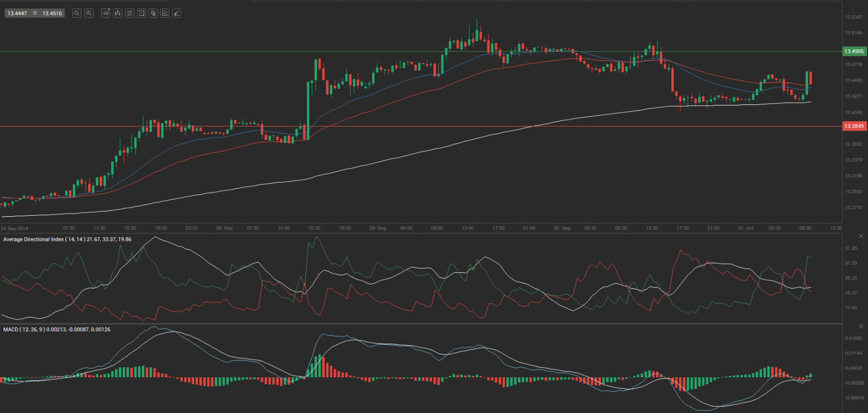Open the 30-minute timeframe selector
868x413 pixels.
click(105, 13)
